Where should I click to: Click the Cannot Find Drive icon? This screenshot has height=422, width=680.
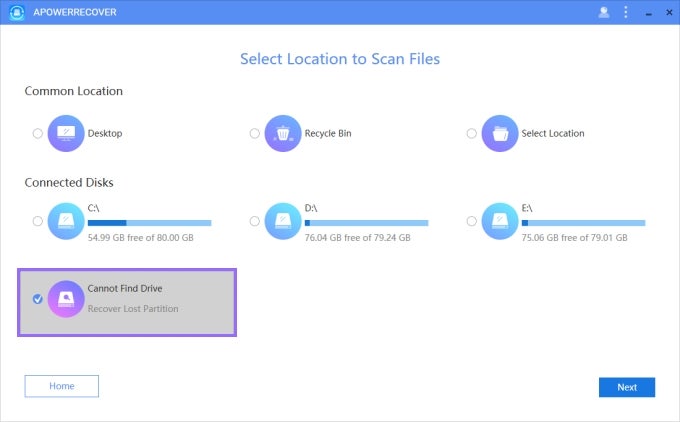pos(65,298)
